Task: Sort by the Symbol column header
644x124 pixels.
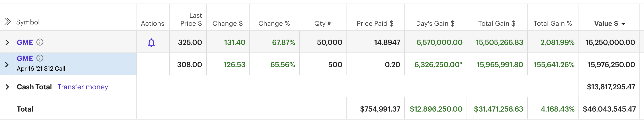Action: (28, 22)
